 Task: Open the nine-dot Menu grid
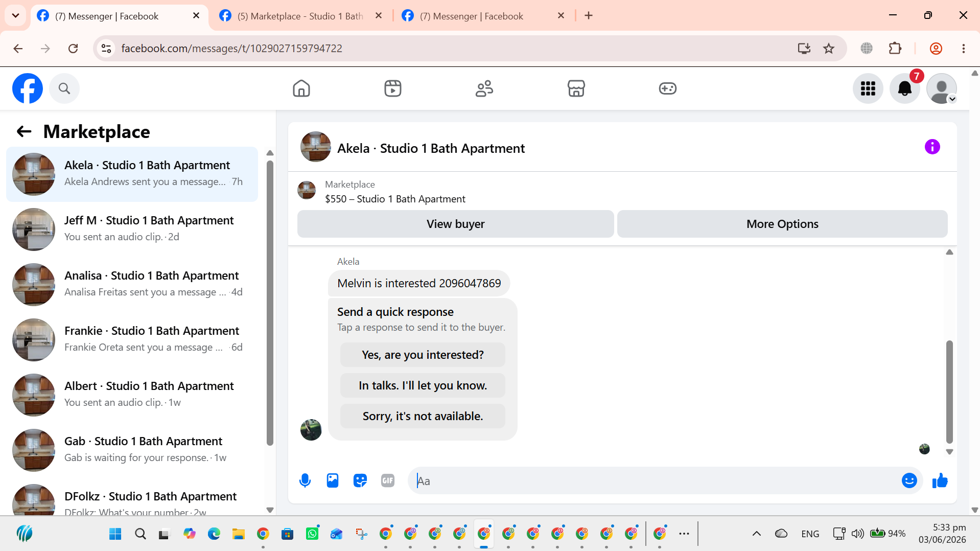point(868,88)
